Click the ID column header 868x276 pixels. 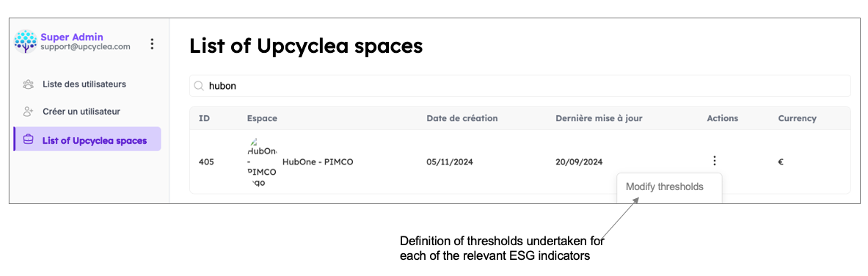pyautogui.click(x=204, y=119)
